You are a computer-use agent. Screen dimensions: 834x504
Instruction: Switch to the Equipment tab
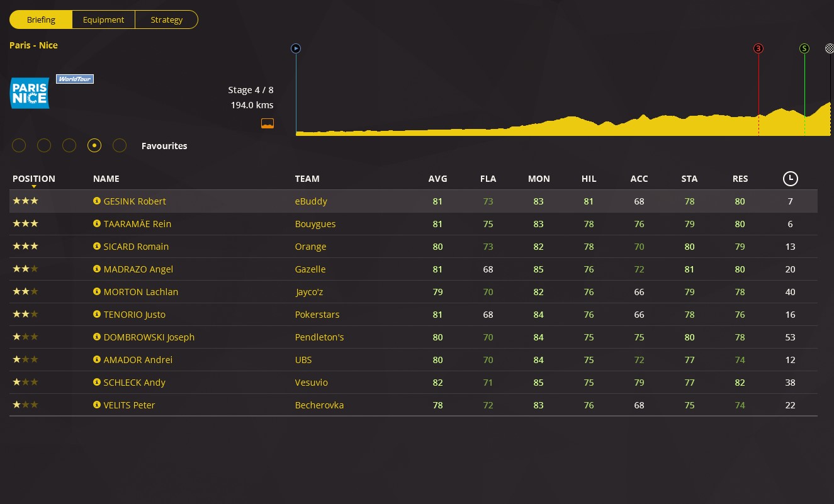point(103,20)
